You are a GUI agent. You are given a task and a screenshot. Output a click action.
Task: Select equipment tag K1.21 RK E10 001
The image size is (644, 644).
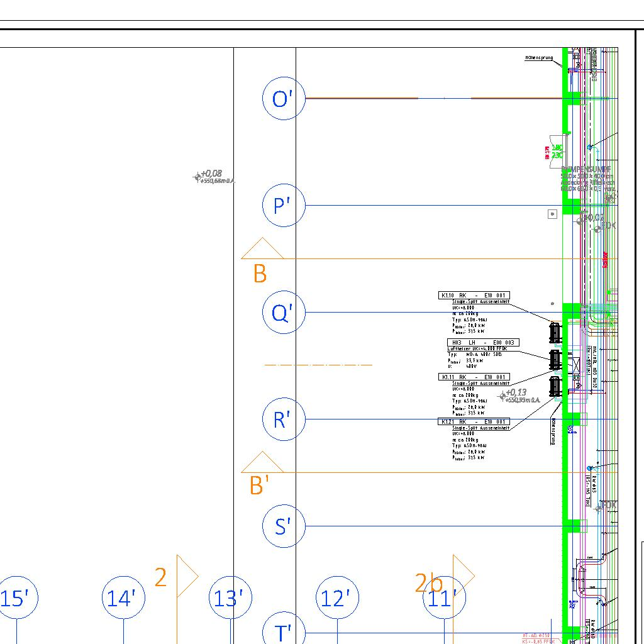point(474,421)
